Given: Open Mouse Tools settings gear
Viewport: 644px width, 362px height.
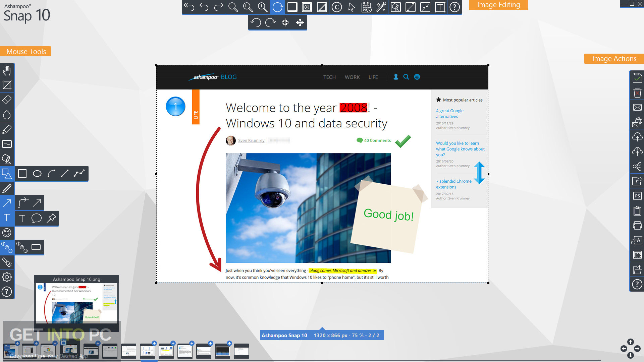Looking at the screenshot, I should point(7,277).
